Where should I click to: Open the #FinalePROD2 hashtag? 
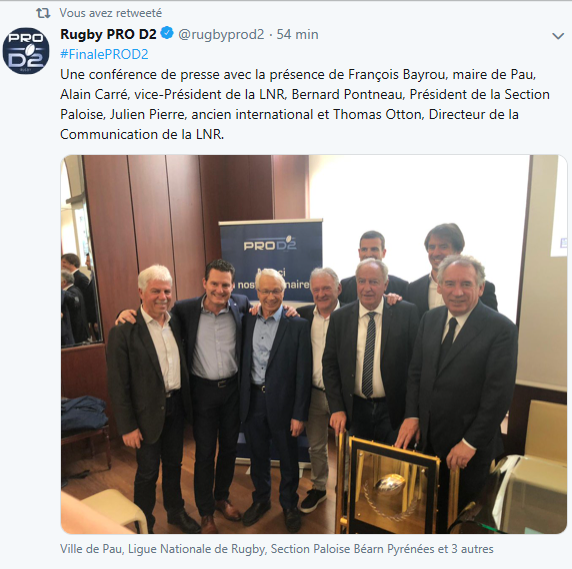104,54
